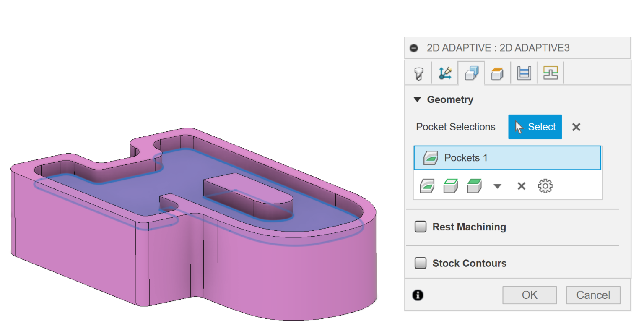644x321 pixels.
Task: Select the middle green cube selection icon
Action: tap(450, 186)
